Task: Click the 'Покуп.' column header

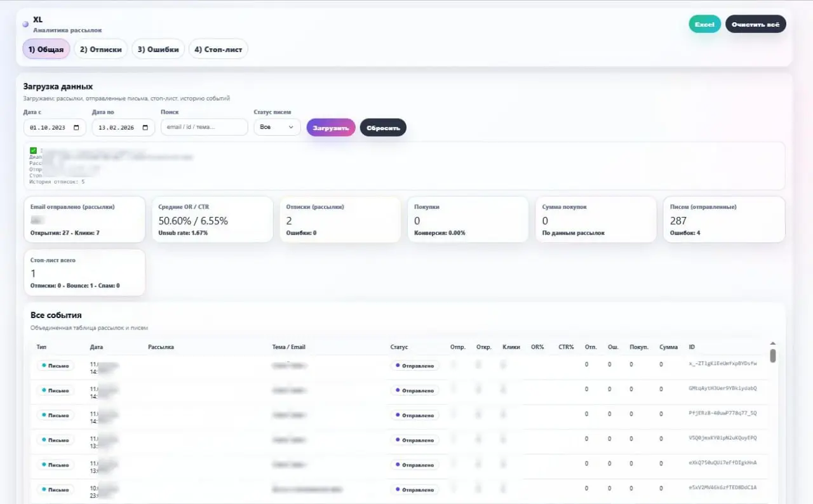Action: point(639,347)
